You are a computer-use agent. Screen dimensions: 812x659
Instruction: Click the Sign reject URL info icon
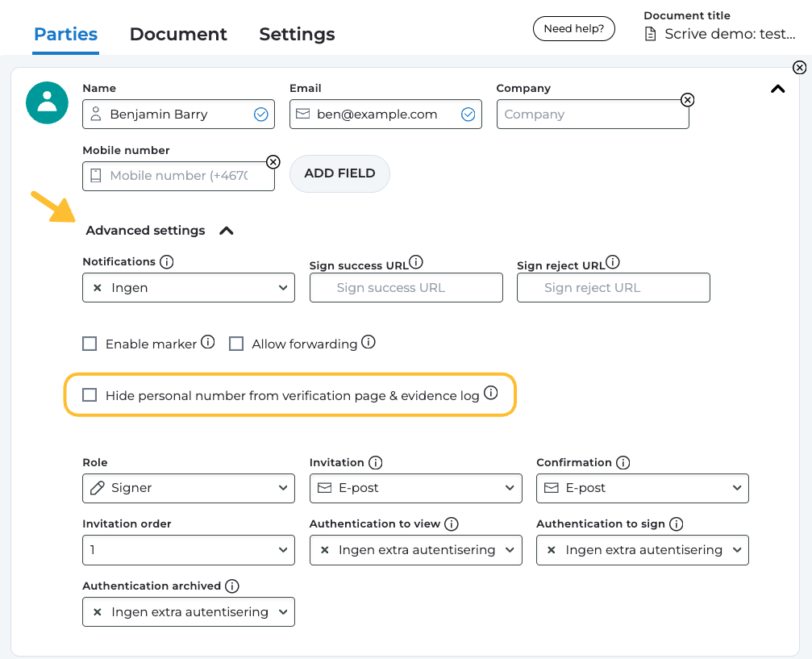click(613, 262)
